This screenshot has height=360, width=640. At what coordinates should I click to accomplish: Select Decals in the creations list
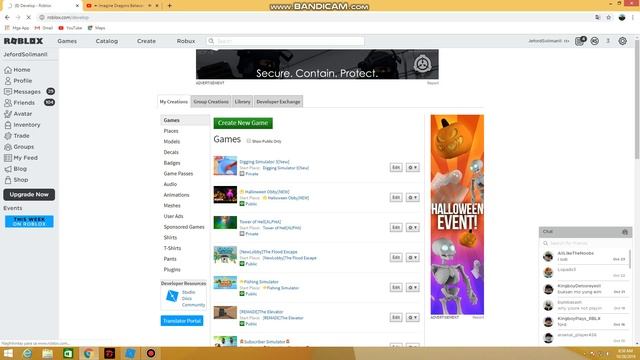[171, 152]
